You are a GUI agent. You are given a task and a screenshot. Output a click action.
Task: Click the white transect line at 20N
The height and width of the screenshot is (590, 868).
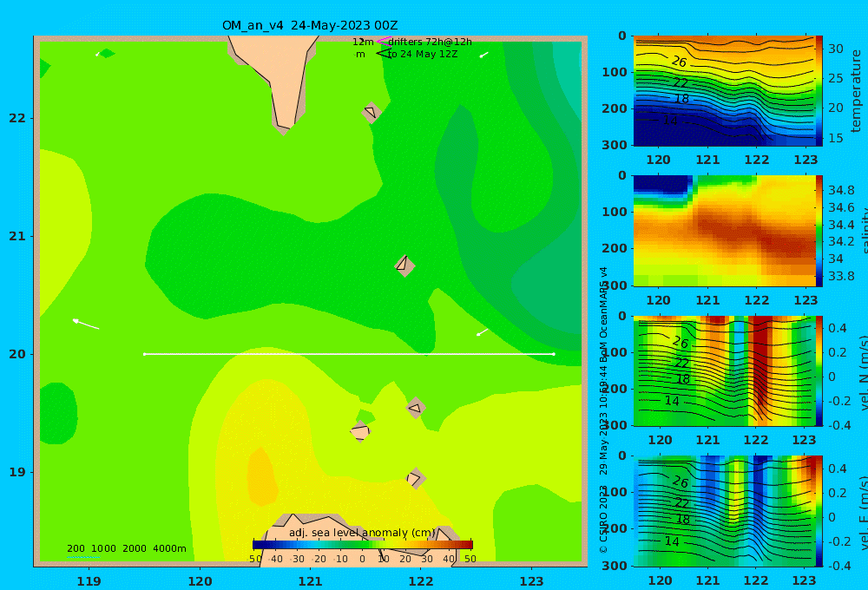click(349, 354)
